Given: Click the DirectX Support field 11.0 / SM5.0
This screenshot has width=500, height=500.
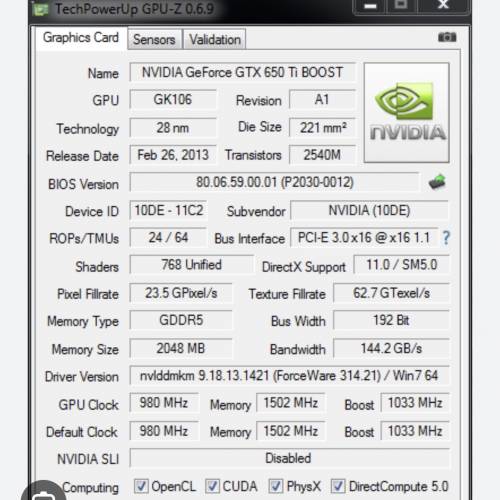Looking at the screenshot, I should (402, 265).
